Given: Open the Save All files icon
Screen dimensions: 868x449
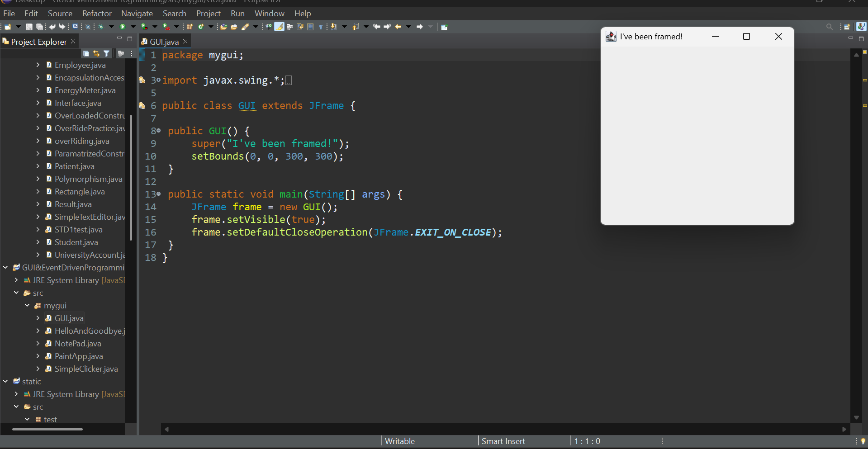Looking at the screenshot, I should (x=40, y=27).
